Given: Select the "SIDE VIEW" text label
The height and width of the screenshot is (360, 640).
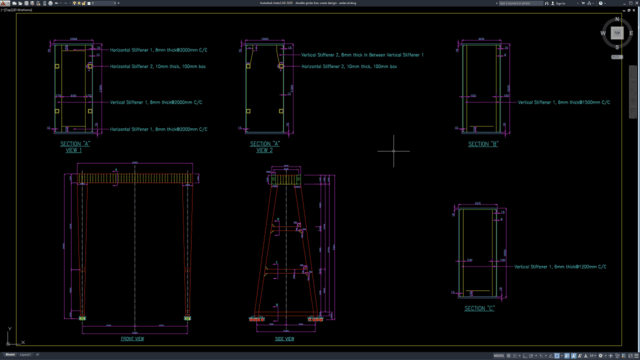Looking at the screenshot, I should pyautogui.click(x=284, y=338).
